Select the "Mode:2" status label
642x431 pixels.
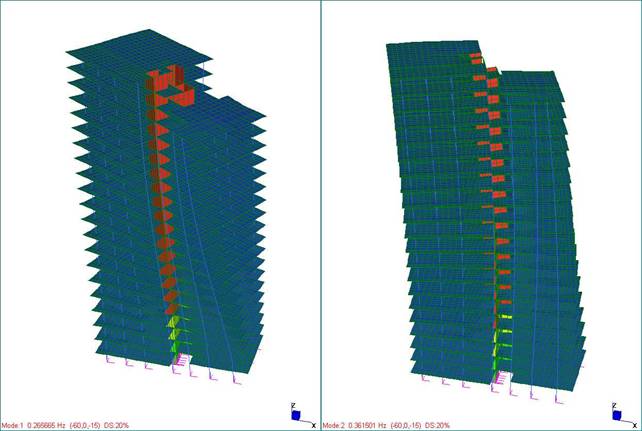click(336, 426)
